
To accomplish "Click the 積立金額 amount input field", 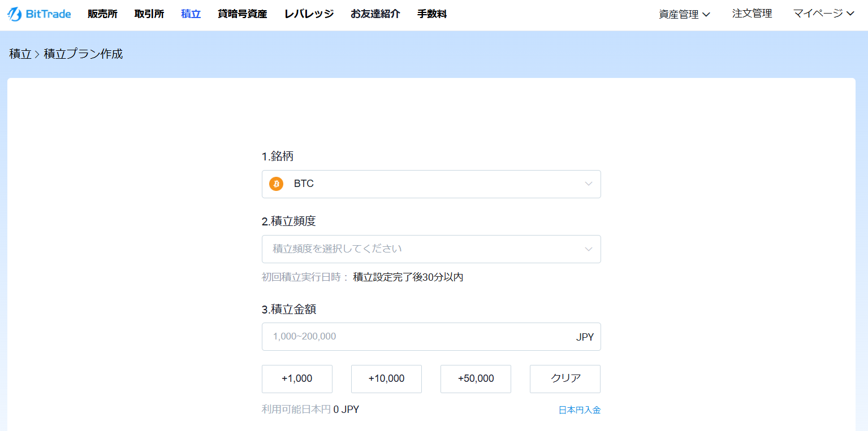I will click(431, 336).
